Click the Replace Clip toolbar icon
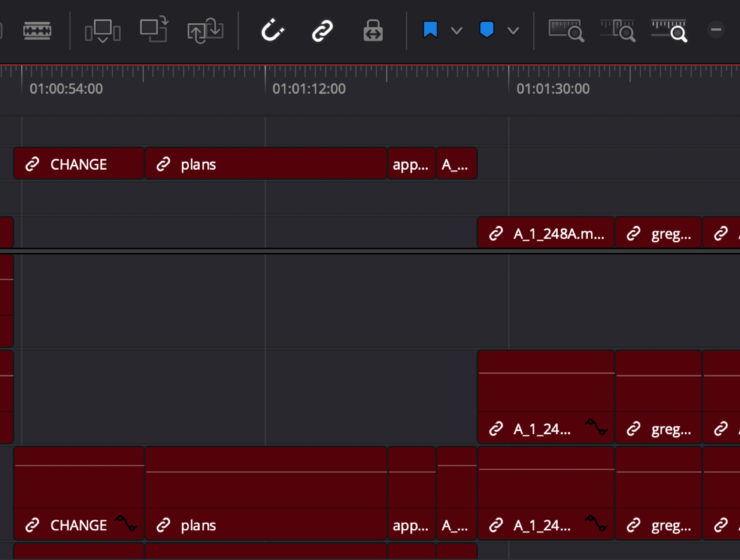This screenshot has height=560, width=740. (x=205, y=31)
